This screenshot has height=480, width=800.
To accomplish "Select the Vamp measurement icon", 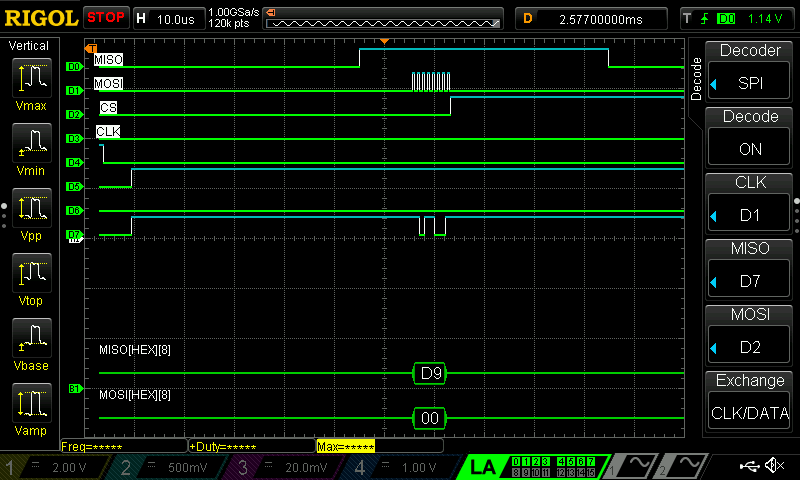I will (x=32, y=402).
